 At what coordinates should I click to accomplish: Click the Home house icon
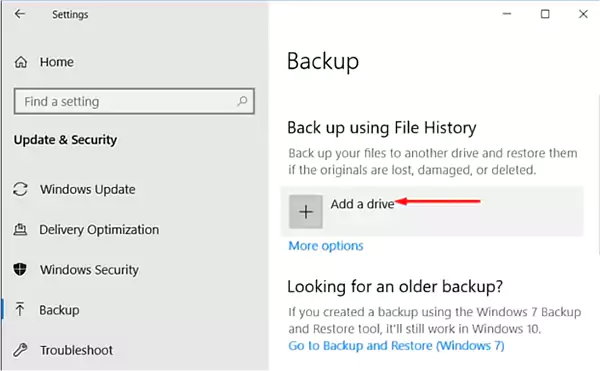21,62
